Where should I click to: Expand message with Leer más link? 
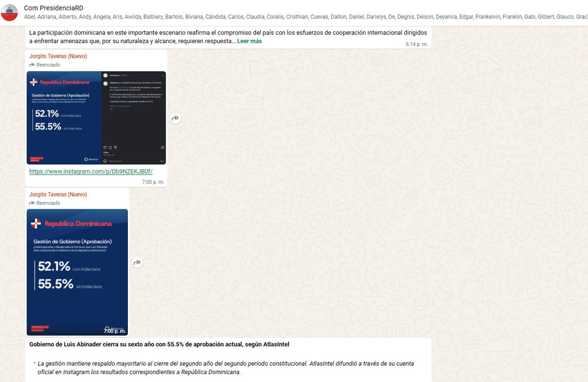249,41
